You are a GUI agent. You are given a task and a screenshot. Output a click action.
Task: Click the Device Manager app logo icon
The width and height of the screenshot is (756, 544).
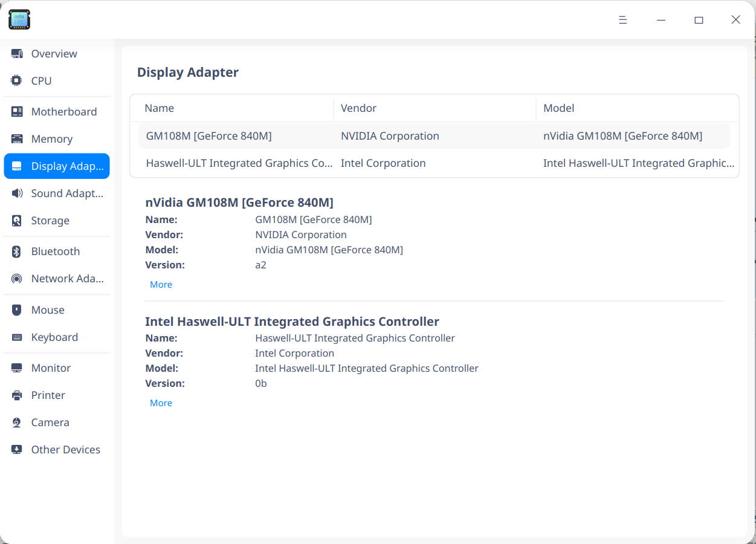[19, 19]
